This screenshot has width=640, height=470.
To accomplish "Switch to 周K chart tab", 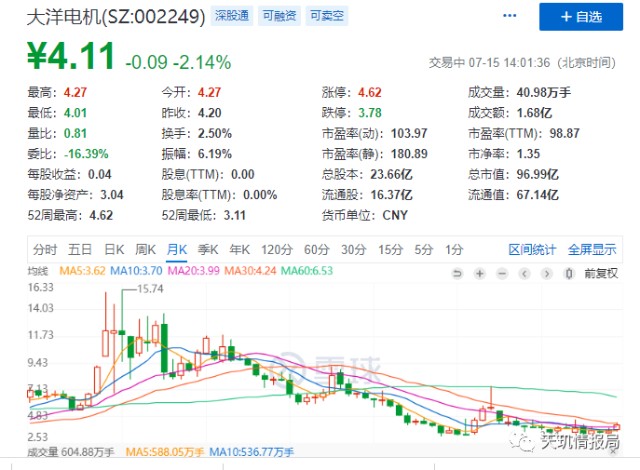I will [145, 249].
